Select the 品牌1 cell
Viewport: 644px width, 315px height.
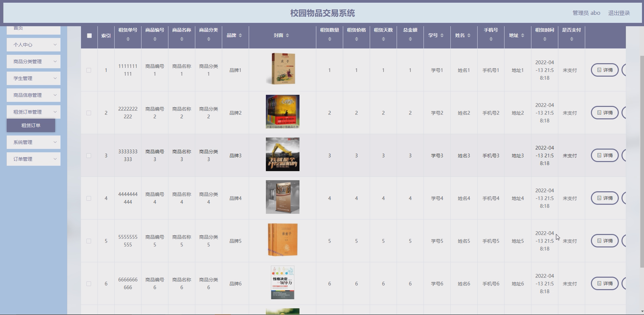(x=236, y=70)
